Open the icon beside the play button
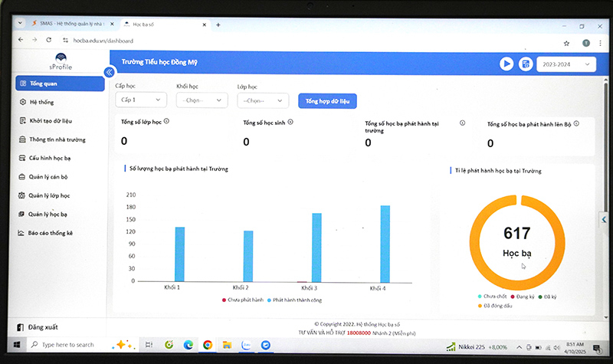Image resolution: width=613 pixels, height=364 pixels. point(526,64)
